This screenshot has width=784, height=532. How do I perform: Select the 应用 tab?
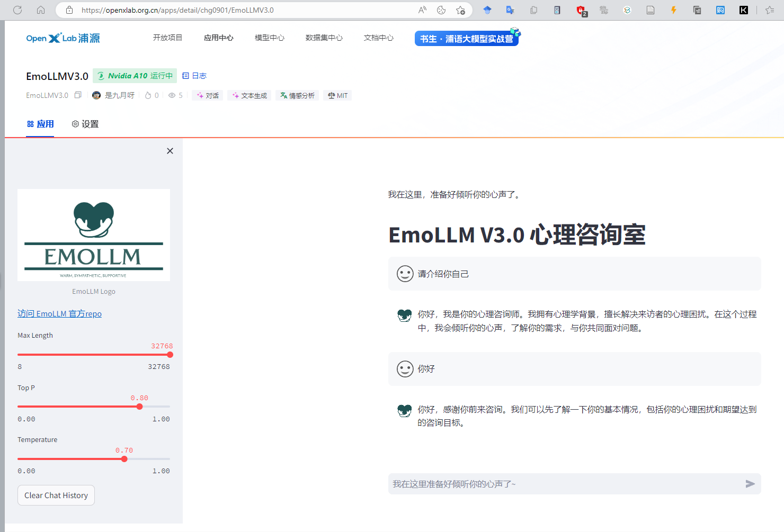tap(40, 123)
